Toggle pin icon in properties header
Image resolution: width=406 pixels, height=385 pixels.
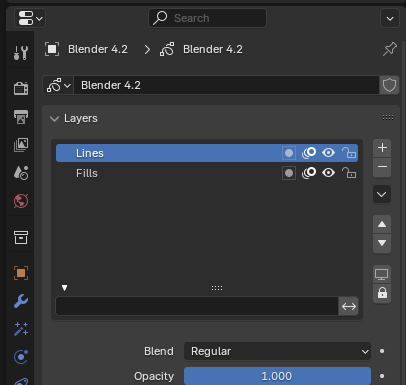[390, 49]
